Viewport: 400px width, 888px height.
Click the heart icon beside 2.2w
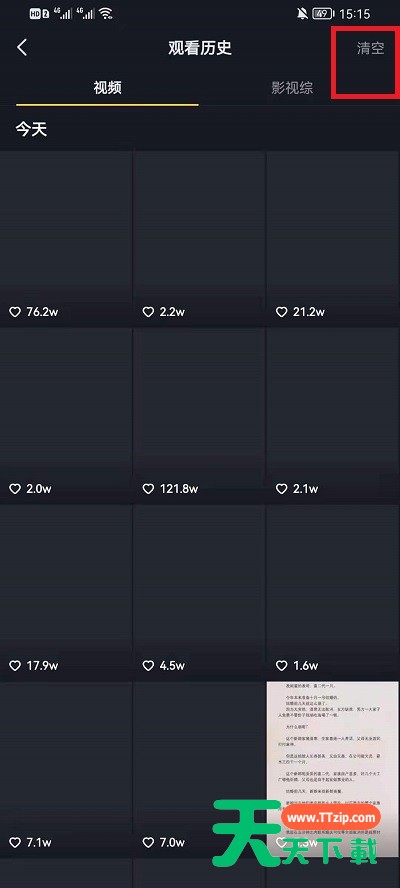148,312
